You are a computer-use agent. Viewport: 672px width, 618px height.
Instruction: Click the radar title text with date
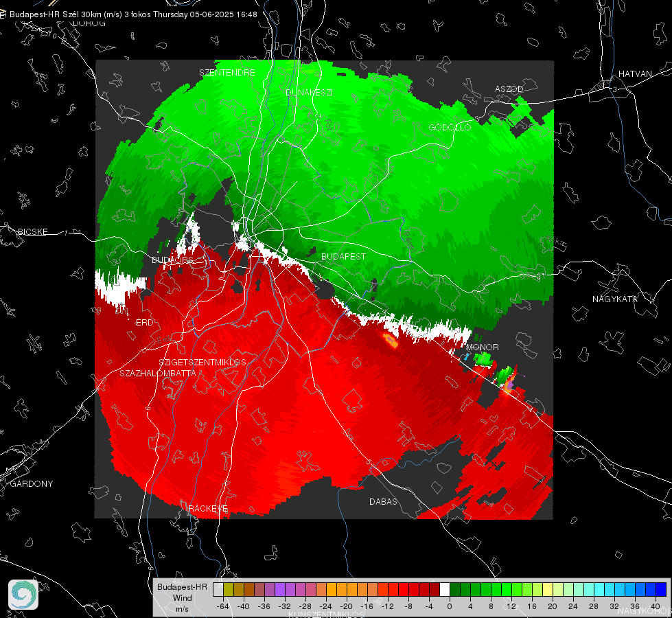pos(133,14)
